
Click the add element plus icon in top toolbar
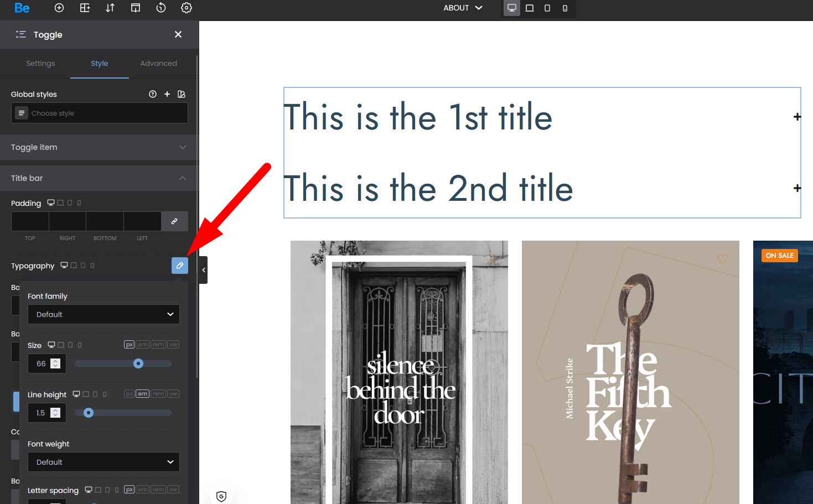point(59,8)
